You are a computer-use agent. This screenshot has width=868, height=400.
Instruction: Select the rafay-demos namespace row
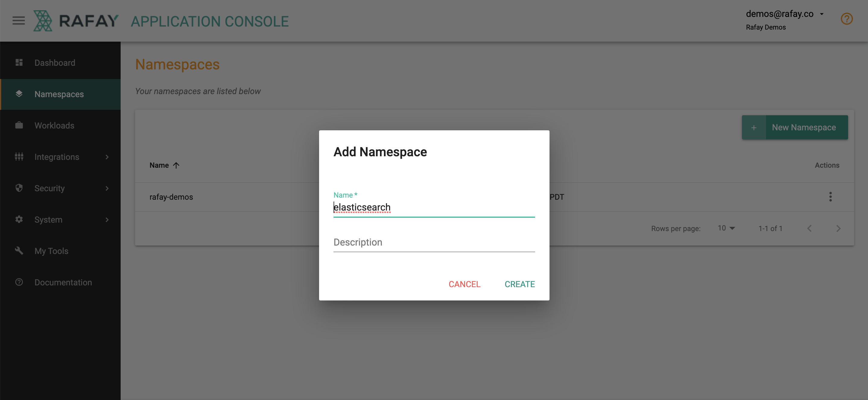(494, 197)
